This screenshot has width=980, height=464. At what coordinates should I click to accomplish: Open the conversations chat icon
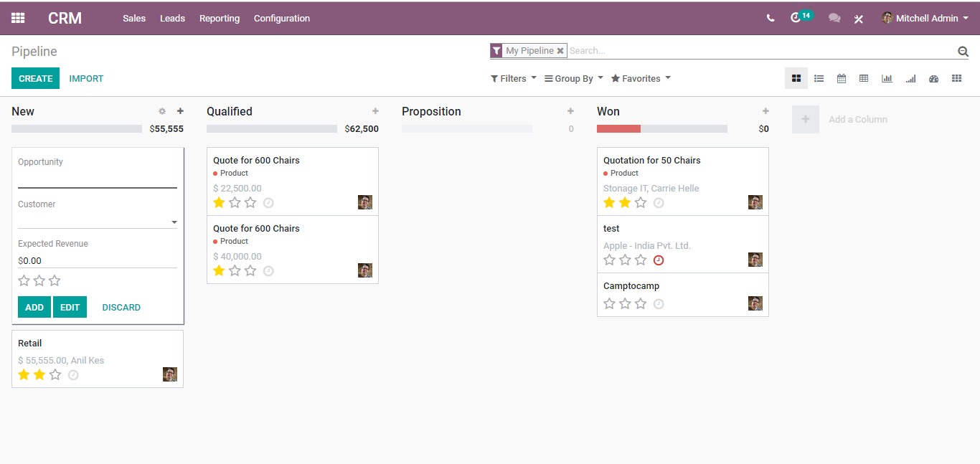(834, 18)
